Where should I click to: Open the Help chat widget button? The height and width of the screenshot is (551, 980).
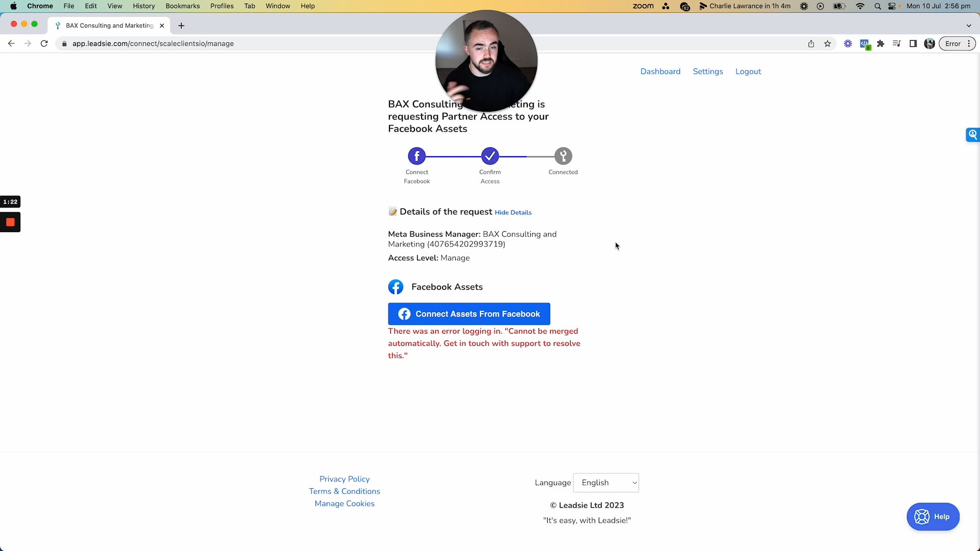[933, 517]
